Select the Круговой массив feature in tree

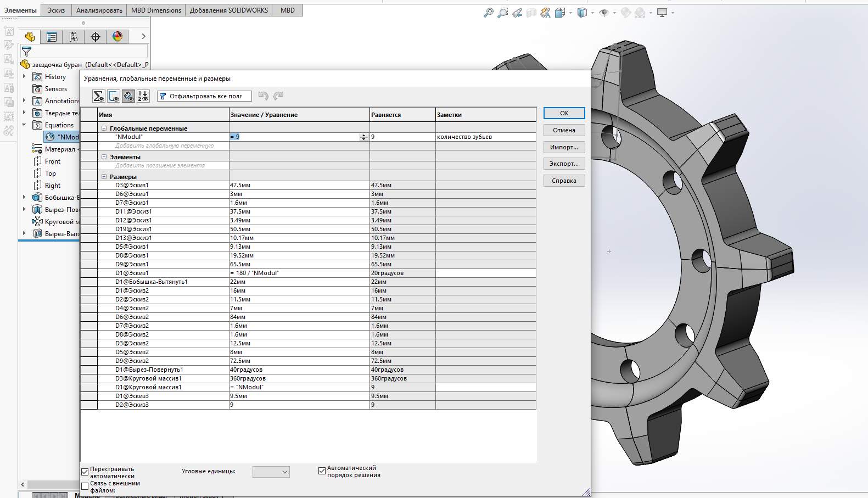point(55,222)
